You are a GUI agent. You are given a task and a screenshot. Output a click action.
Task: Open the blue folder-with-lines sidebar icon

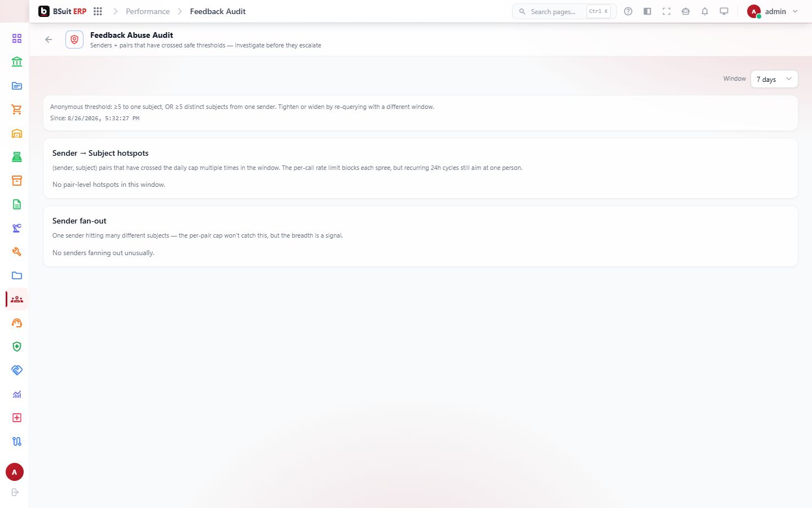tap(17, 86)
